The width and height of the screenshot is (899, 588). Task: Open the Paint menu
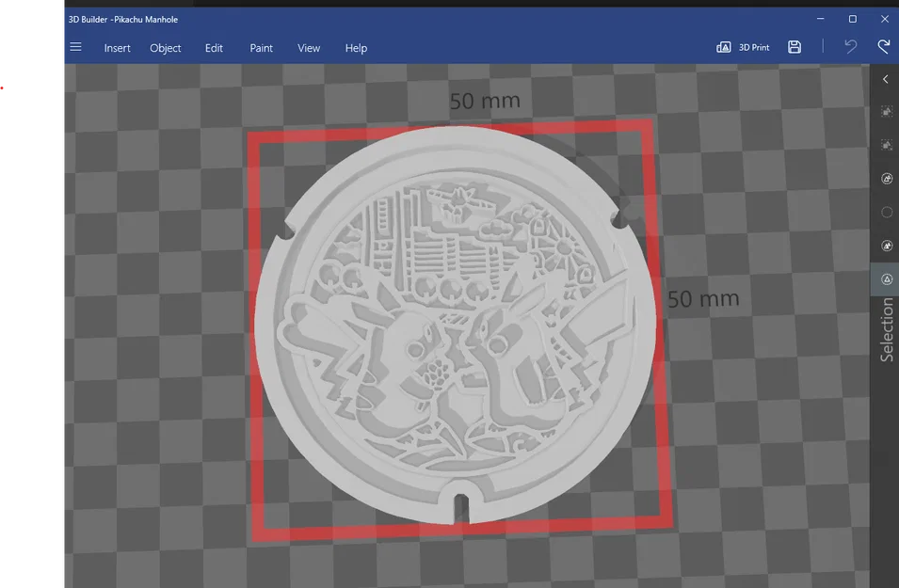pyautogui.click(x=261, y=48)
